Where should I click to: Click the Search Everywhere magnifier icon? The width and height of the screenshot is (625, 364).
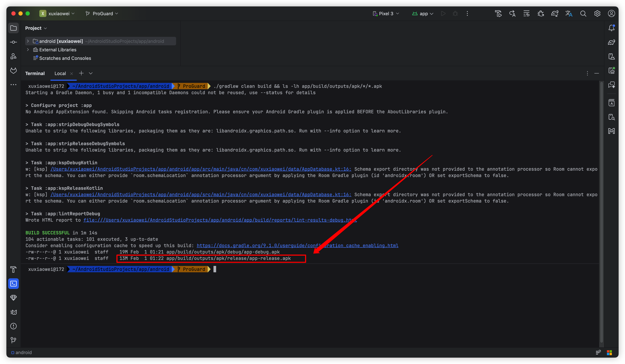click(583, 14)
